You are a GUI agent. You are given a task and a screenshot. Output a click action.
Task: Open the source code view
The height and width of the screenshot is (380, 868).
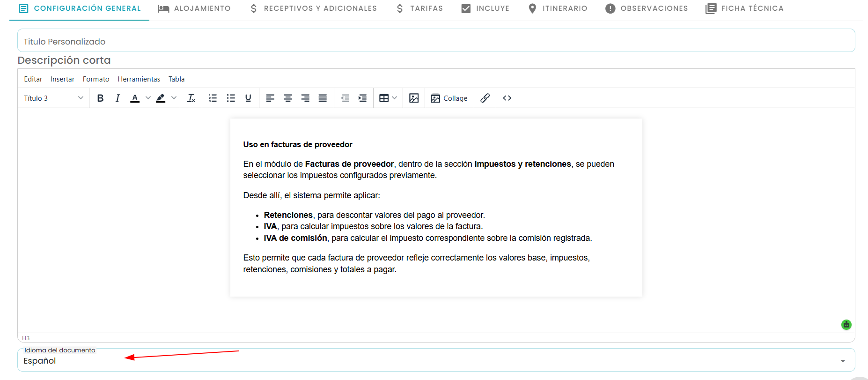(507, 98)
